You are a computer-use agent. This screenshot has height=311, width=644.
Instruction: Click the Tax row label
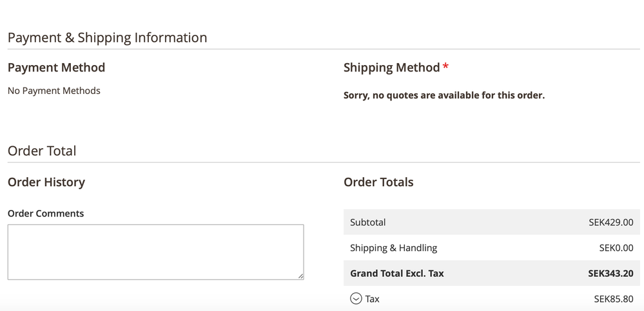(372, 299)
